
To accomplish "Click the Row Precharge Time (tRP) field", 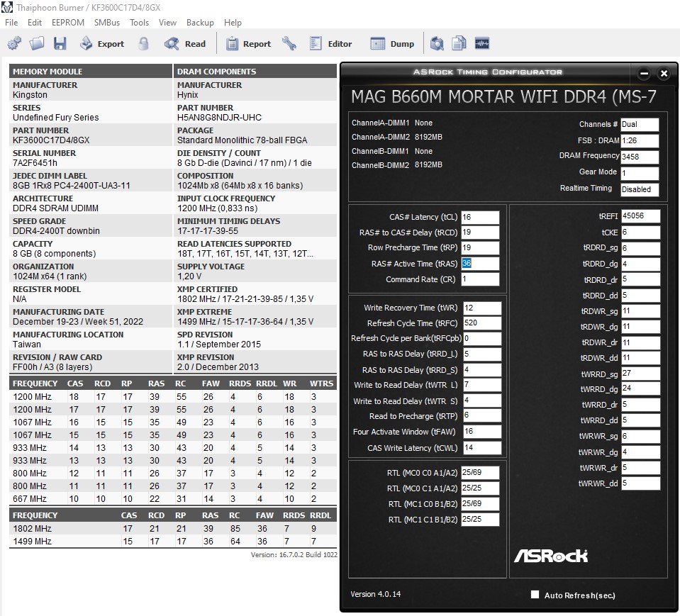I will (480, 248).
